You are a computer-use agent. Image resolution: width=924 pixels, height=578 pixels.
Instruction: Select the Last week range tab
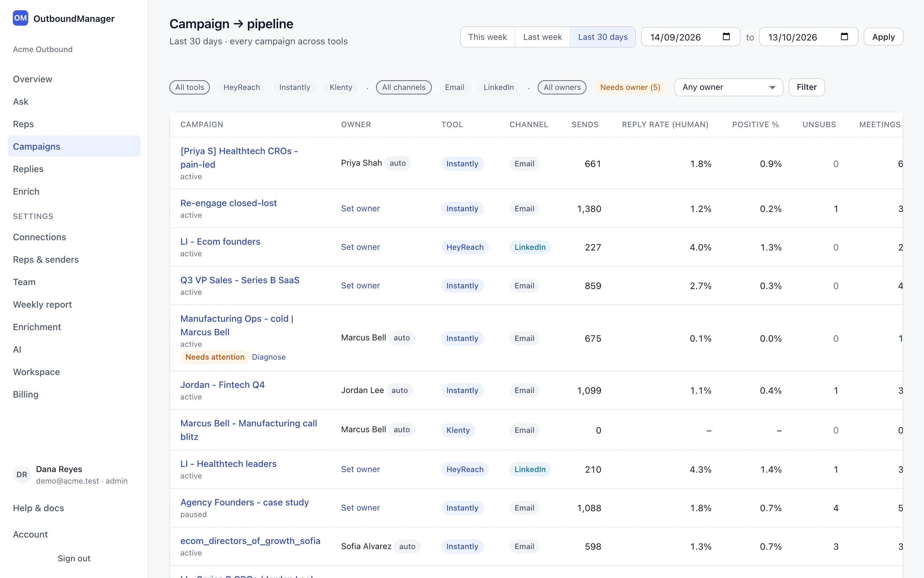[x=542, y=37]
